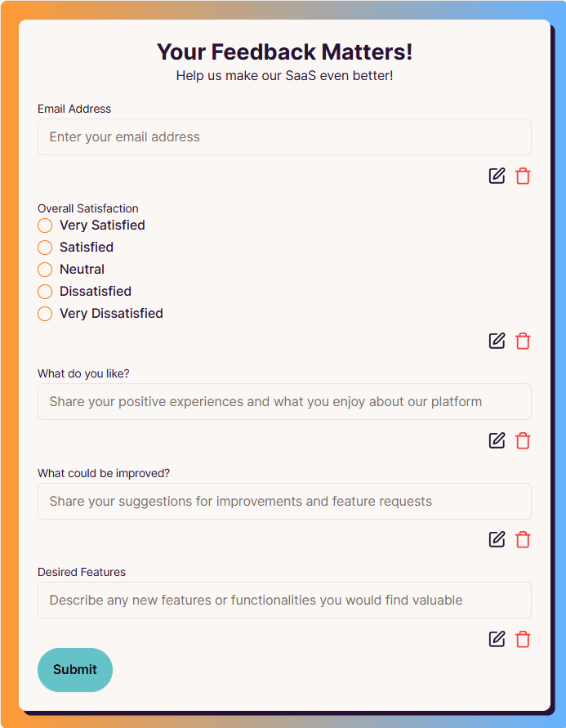
Task: Edit the Desired Features field
Action: tap(497, 639)
